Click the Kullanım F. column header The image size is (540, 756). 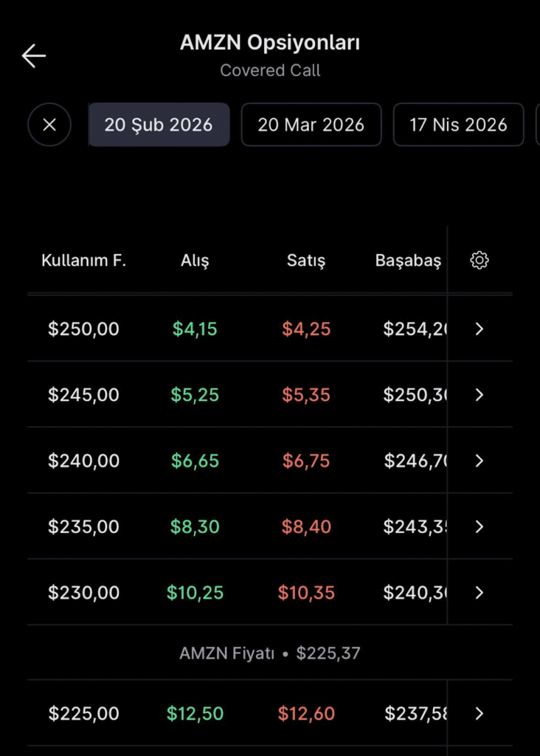pos(84,261)
